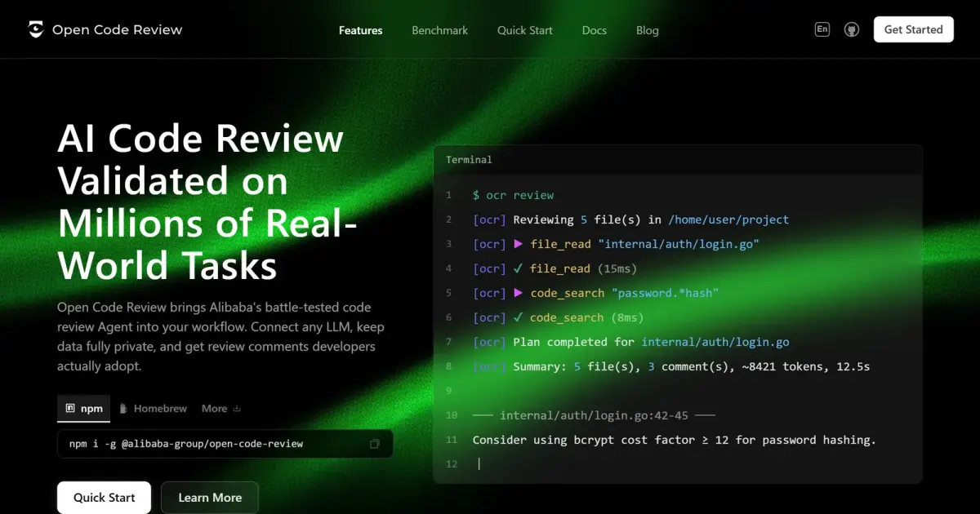
Task: Open the Docs page
Action: coord(595,30)
